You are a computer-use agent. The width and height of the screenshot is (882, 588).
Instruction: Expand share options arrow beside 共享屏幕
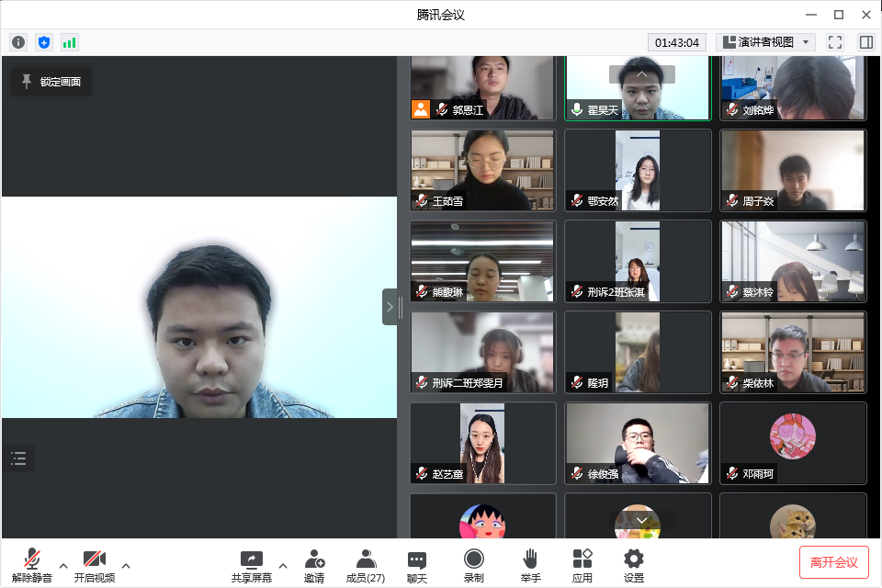[x=283, y=566]
